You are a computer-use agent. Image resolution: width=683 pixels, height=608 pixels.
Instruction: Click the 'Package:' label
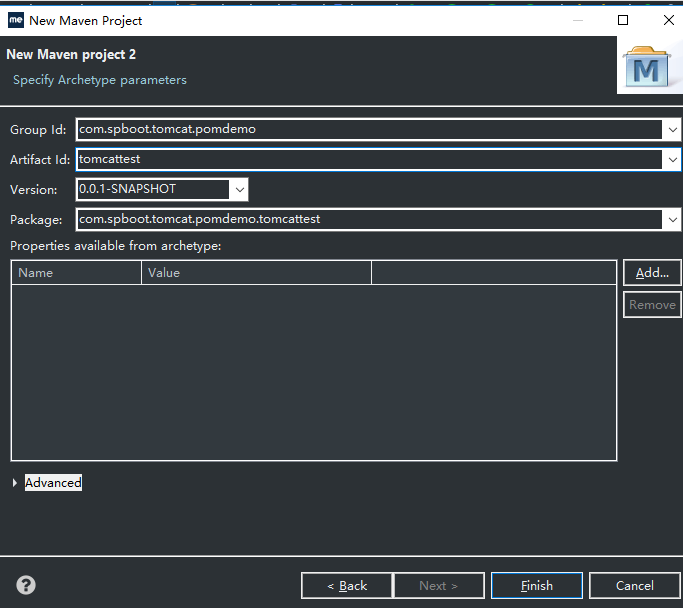pyautogui.click(x=36, y=220)
